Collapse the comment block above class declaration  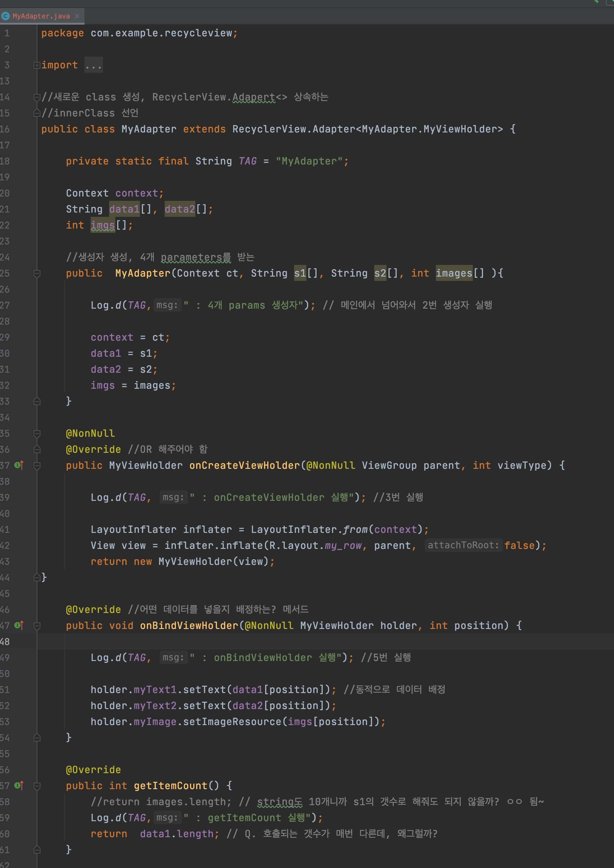click(x=37, y=97)
